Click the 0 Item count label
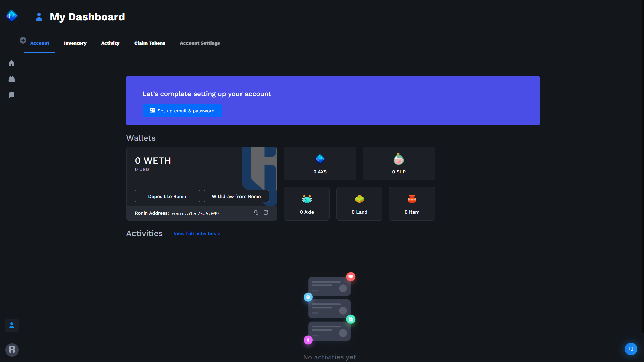This screenshot has width=644, height=362. (x=412, y=212)
